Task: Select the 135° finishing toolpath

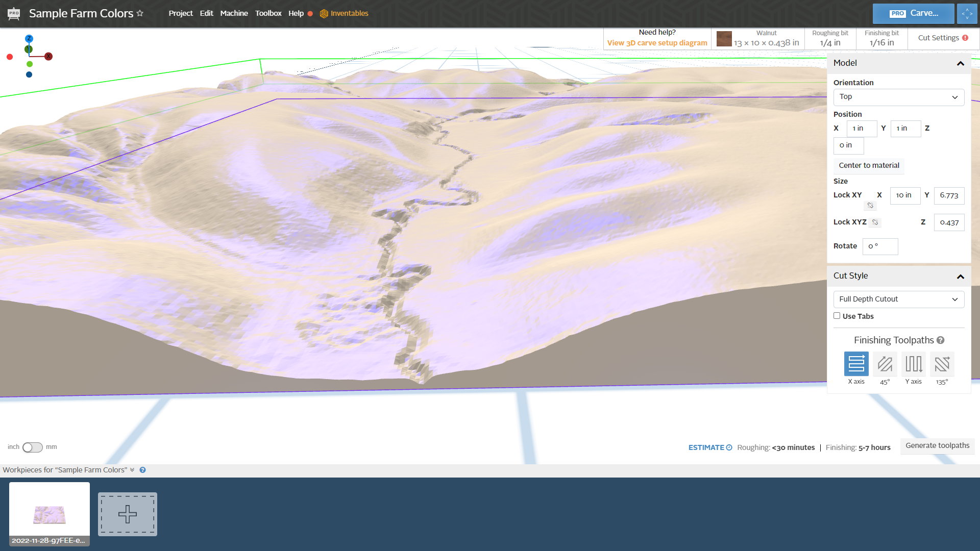Action: [x=942, y=364]
